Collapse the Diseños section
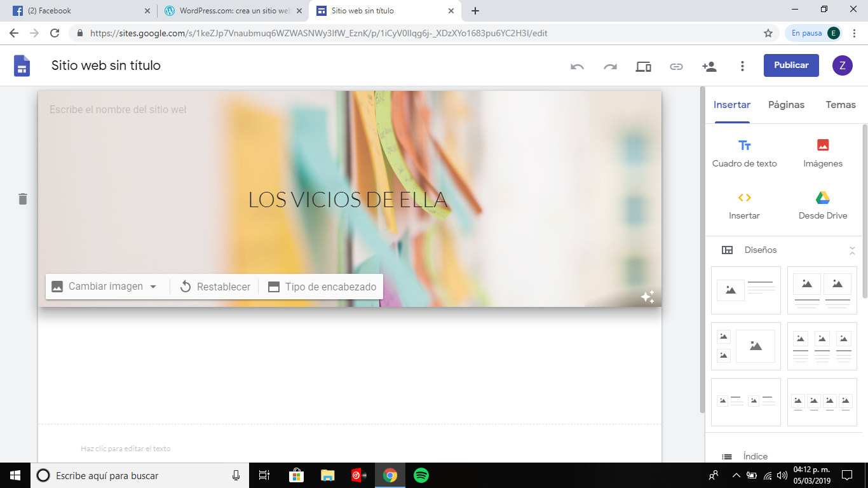 pos(852,250)
